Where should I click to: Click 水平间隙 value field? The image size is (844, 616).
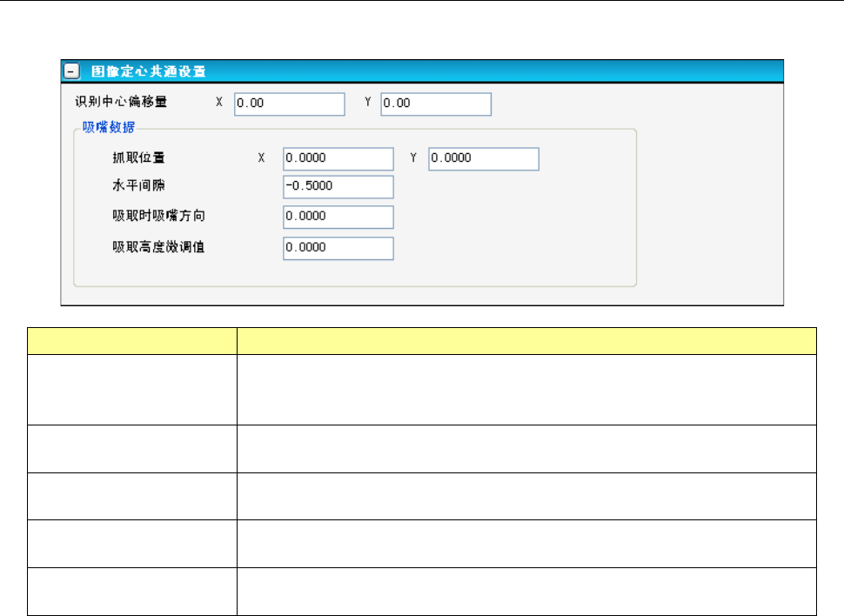pyautogui.click(x=338, y=187)
